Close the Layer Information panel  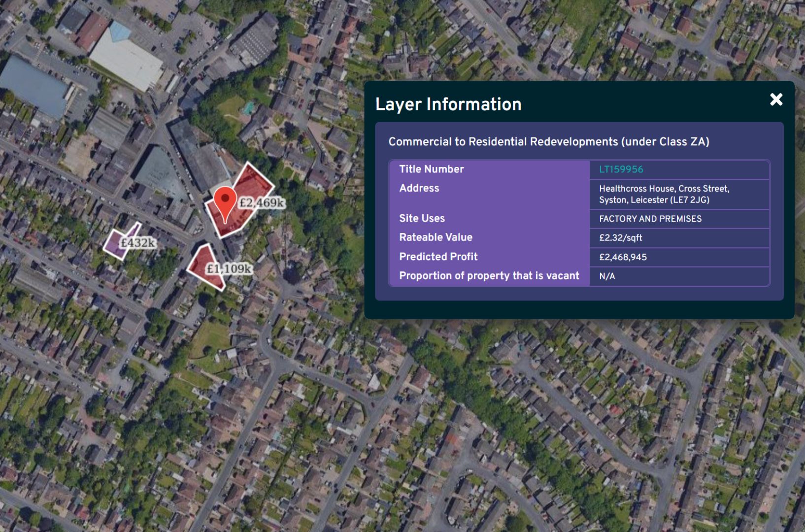(776, 100)
